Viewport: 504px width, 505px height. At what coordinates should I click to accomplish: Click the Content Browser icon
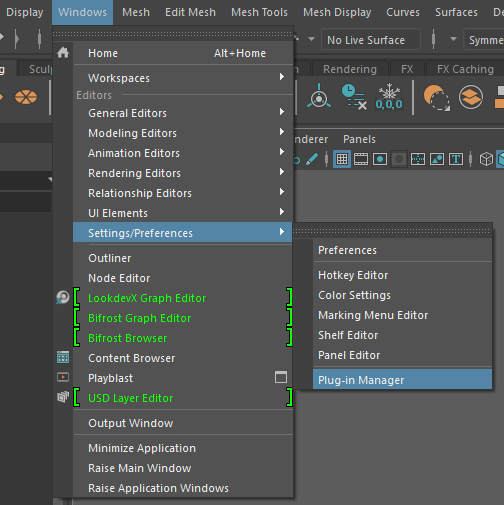tap(63, 357)
